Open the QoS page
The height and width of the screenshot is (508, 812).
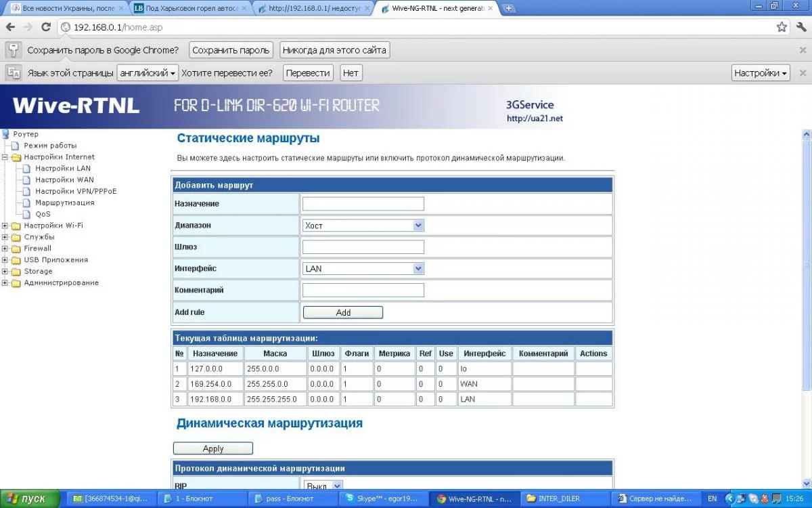[43, 215]
